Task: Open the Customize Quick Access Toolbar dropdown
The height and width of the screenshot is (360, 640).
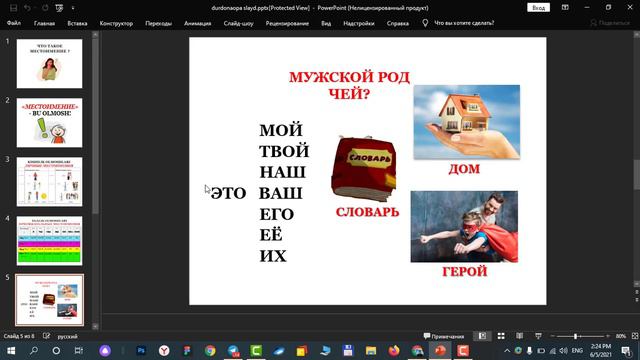Action: pos(73,8)
